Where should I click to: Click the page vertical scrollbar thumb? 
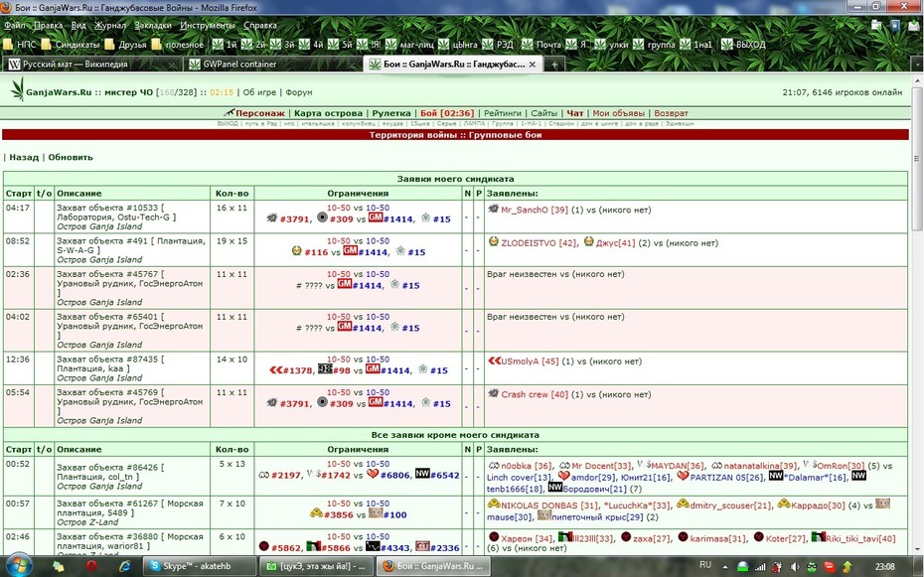click(x=917, y=159)
